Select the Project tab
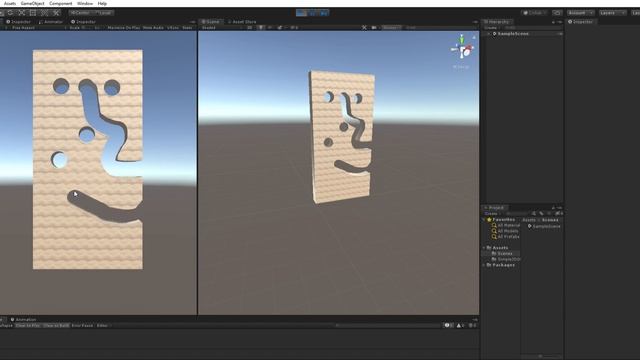640x360 pixels. click(x=494, y=208)
